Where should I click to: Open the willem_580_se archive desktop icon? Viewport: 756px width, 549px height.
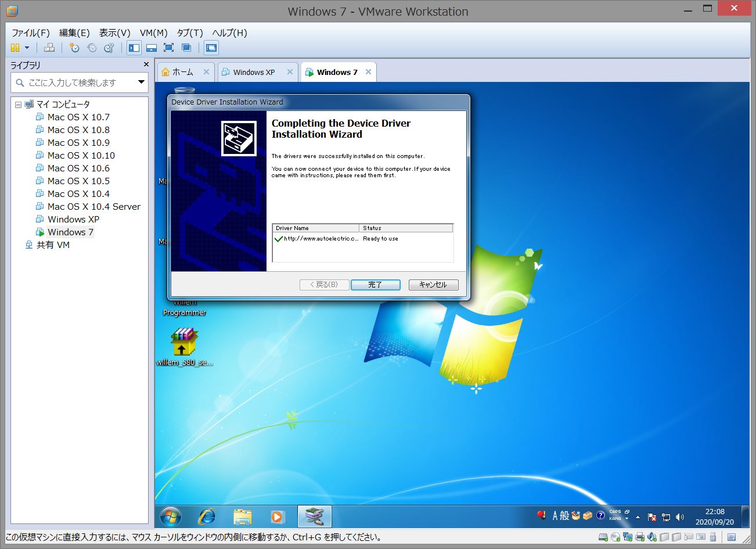[185, 347]
